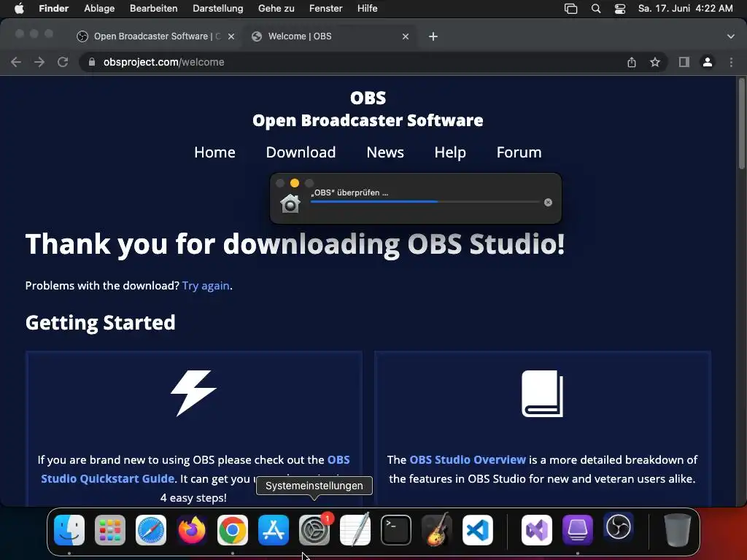747x560 pixels.
Task: Open the OBS Studio Overview link
Action: pyautogui.click(x=468, y=460)
